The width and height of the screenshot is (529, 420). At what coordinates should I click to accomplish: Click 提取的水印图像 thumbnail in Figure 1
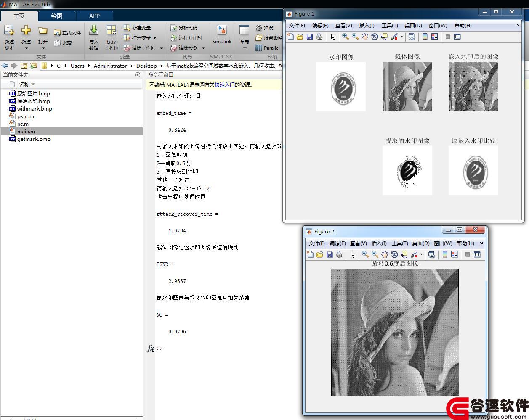tap(407, 171)
